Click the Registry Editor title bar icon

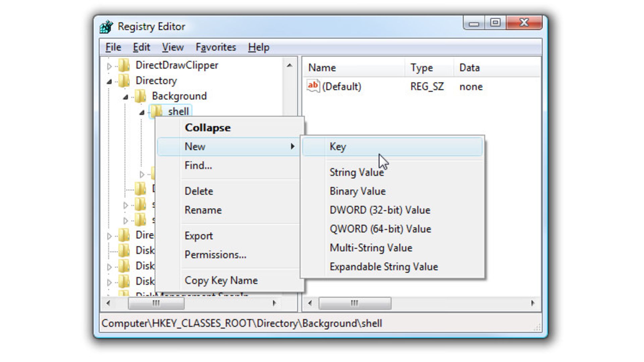tap(107, 26)
